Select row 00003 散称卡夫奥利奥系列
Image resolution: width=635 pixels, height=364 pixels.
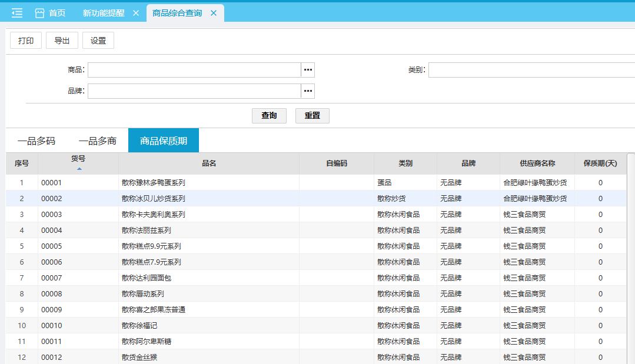tap(153, 215)
